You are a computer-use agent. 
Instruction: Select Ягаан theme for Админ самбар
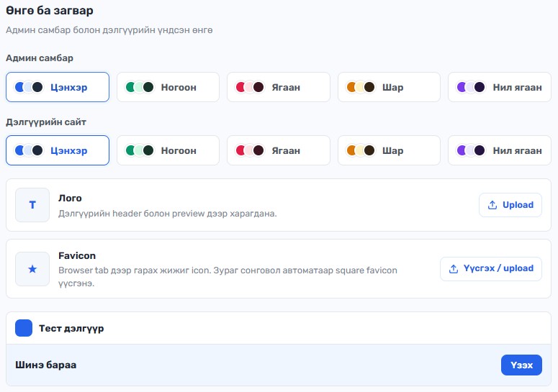pyautogui.click(x=279, y=87)
